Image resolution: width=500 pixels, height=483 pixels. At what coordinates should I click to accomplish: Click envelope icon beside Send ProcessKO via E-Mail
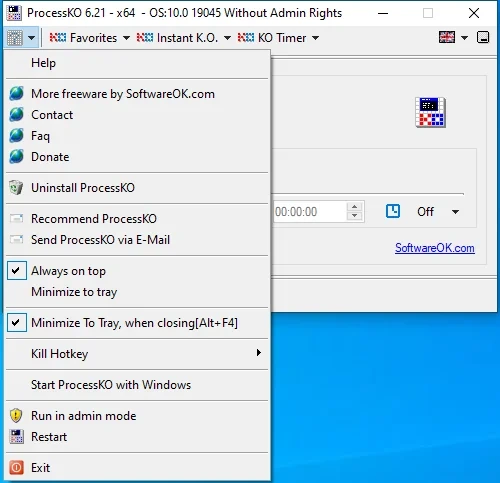pyautogui.click(x=16, y=239)
